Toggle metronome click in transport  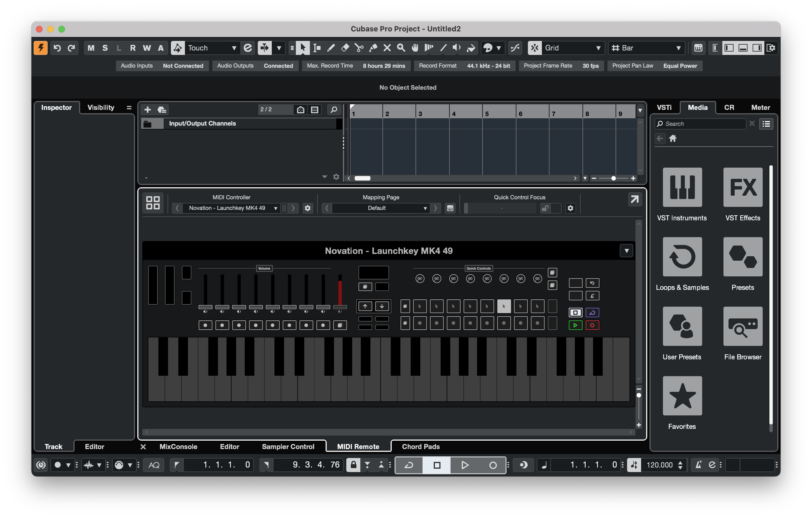698,465
